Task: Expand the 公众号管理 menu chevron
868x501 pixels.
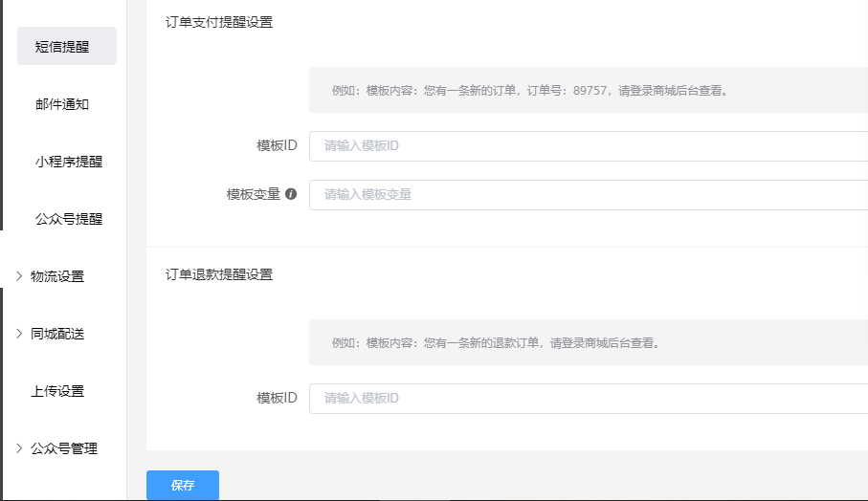Action: tap(19, 447)
